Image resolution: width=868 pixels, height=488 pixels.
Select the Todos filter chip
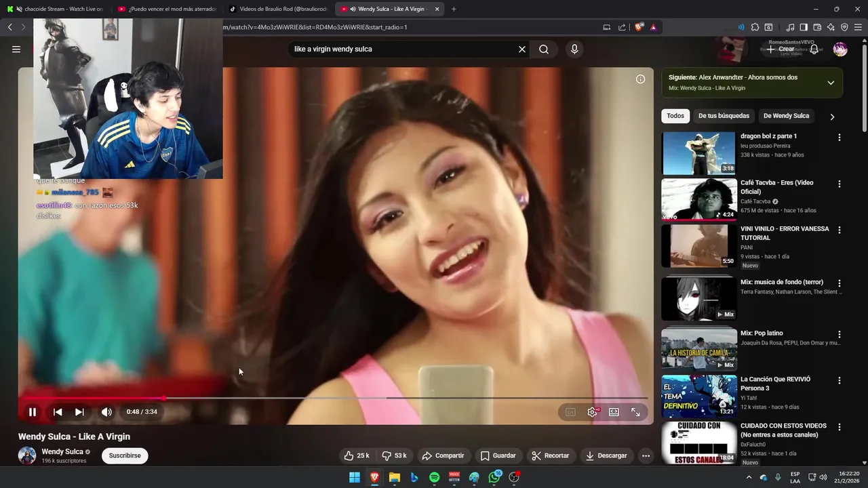[675, 116]
